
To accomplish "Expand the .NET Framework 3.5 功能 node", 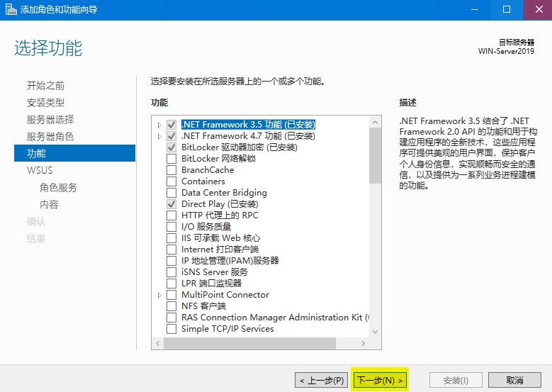I will (159, 125).
